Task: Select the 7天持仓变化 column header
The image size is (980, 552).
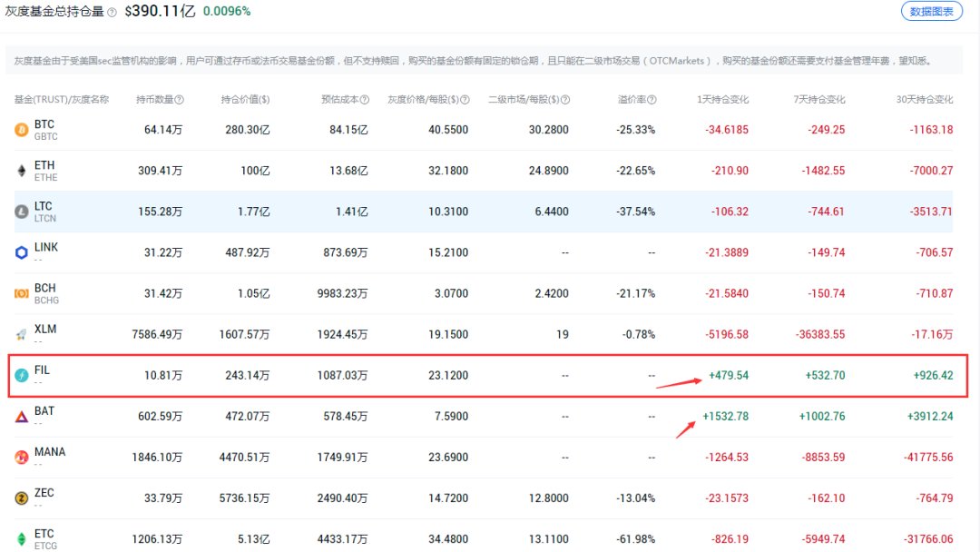Action: pos(819,99)
